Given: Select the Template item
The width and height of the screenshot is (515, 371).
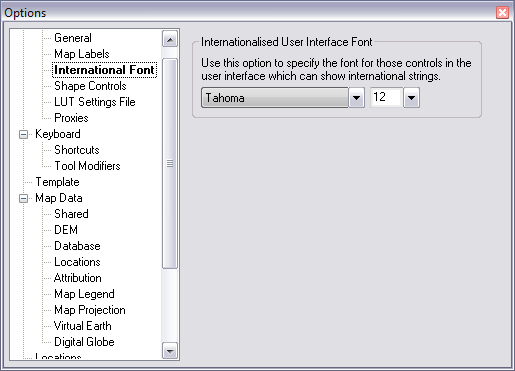Looking at the screenshot, I should click(57, 182).
